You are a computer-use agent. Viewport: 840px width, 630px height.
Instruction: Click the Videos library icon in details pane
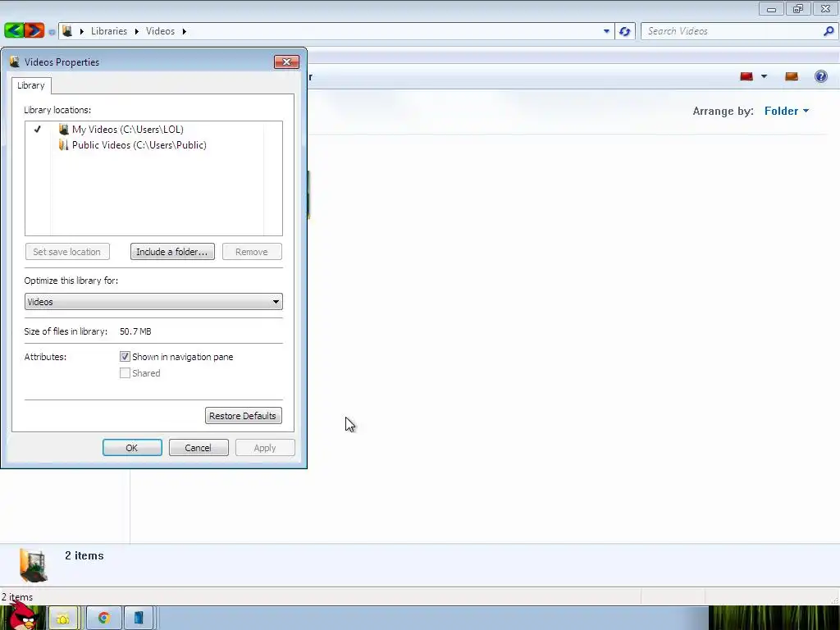33,565
